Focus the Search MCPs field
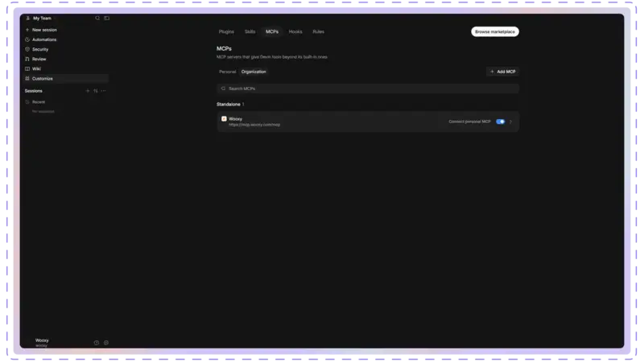Viewport: 644px width, 362px height. 368,88
